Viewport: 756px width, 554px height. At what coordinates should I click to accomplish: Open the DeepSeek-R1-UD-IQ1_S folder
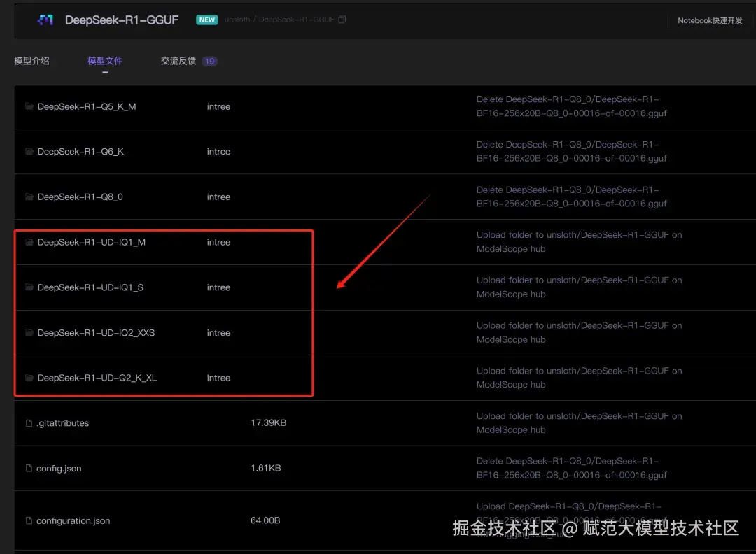coord(90,287)
